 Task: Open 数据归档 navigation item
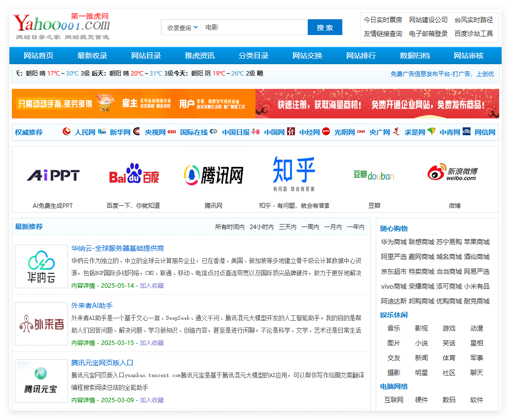[415, 56]
